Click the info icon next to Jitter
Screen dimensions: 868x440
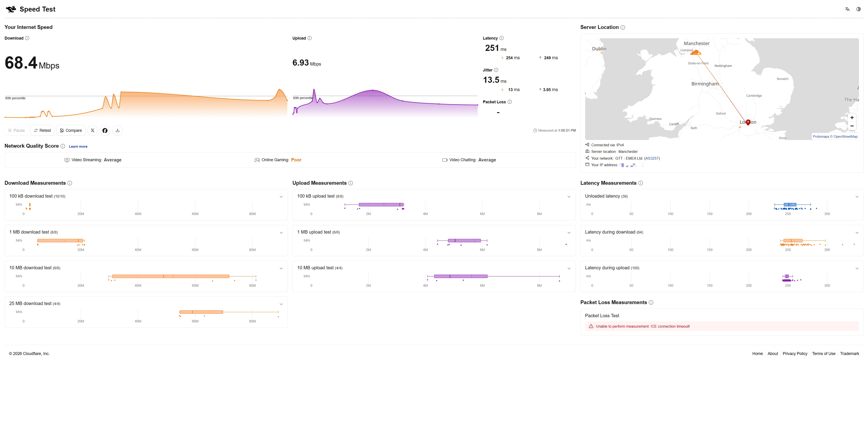496,70
